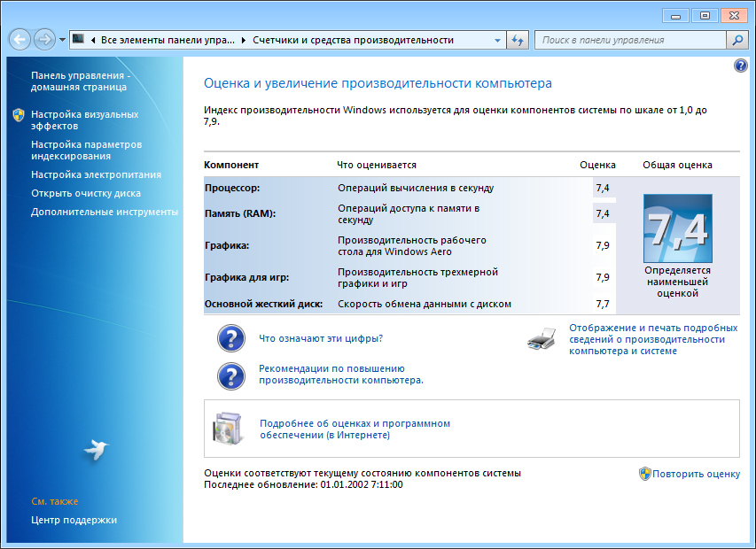The height and width of the screenshot is (549, 756).
Task: Open 'Настройка визуальных эффектов' link
Action: point(84,120)
